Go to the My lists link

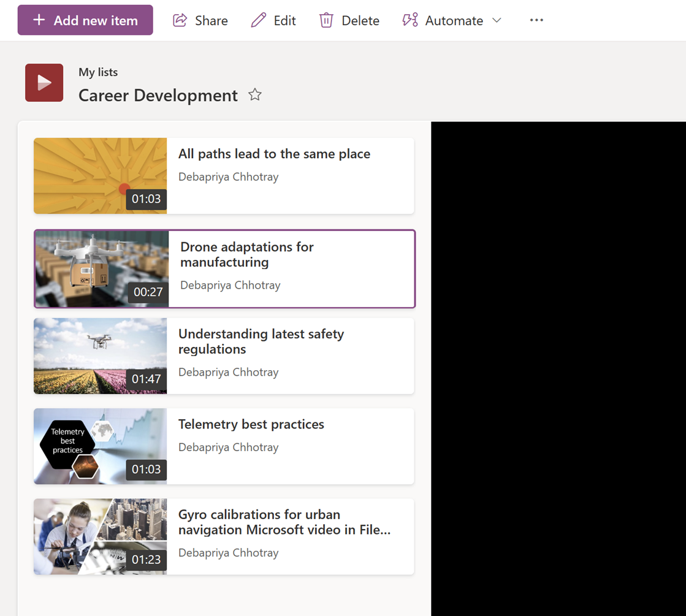point(98,72)
